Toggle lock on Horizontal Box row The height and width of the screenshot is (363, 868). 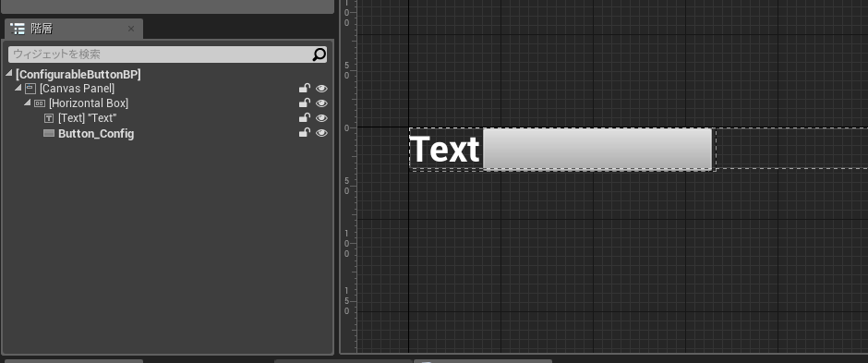[x=305, y=103]
